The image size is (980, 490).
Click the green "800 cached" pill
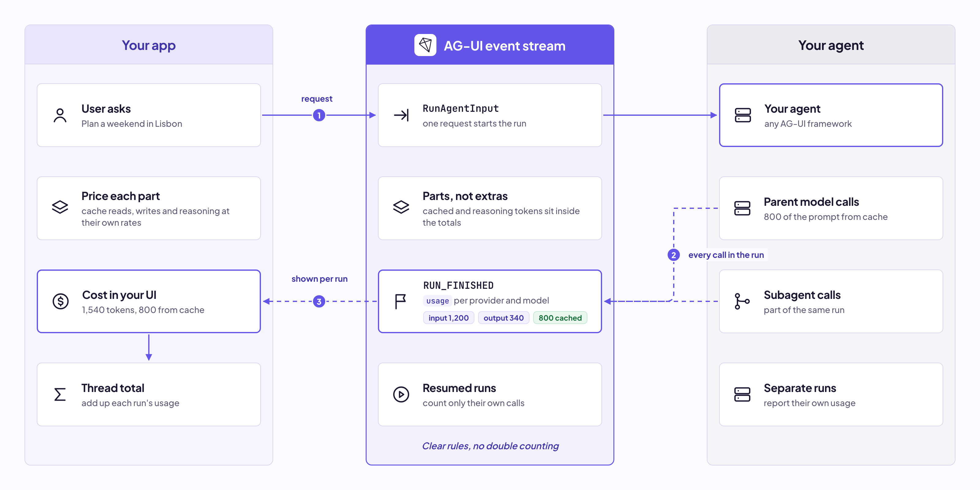(560, 318)
